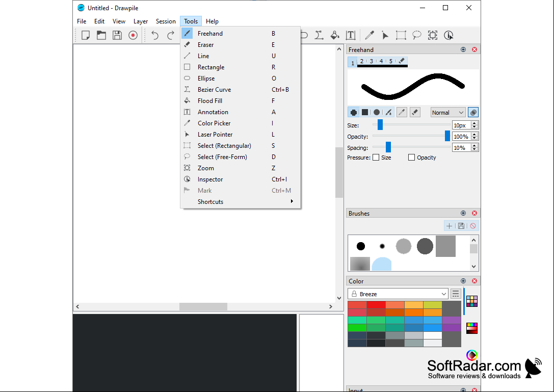Choose the soft round brush shape
The height and width of the screenshot is (392, 554).
coord(377,113)
